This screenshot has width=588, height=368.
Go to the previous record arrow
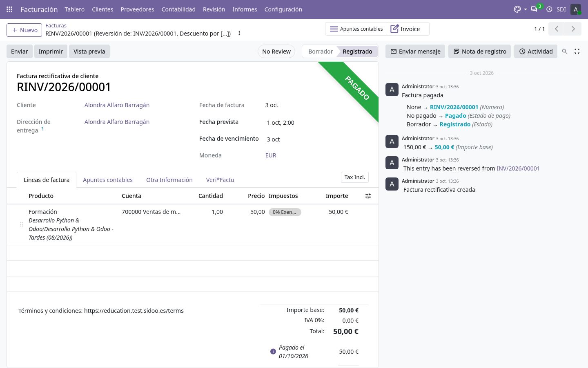point(557,29)
